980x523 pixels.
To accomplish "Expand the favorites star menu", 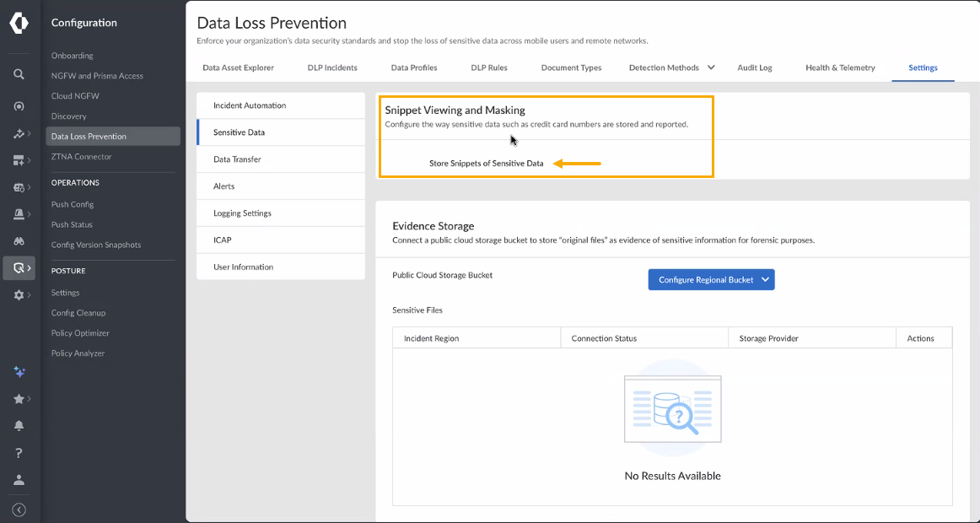I will tap(19, 399).
